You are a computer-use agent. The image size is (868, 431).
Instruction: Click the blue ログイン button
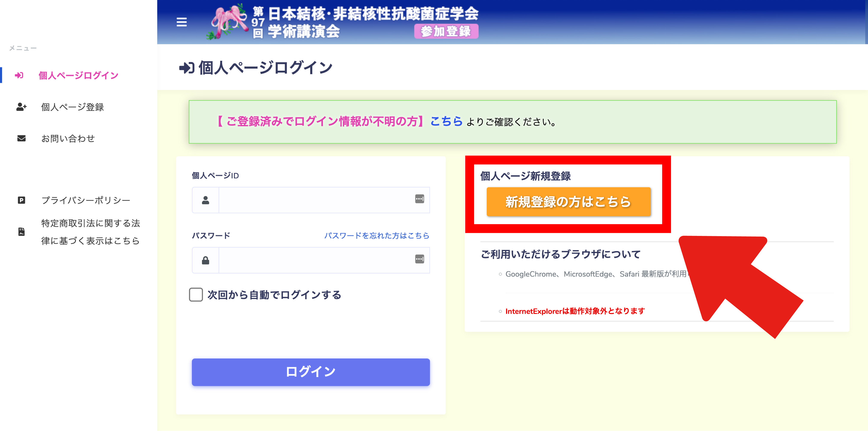coord(311,372)
